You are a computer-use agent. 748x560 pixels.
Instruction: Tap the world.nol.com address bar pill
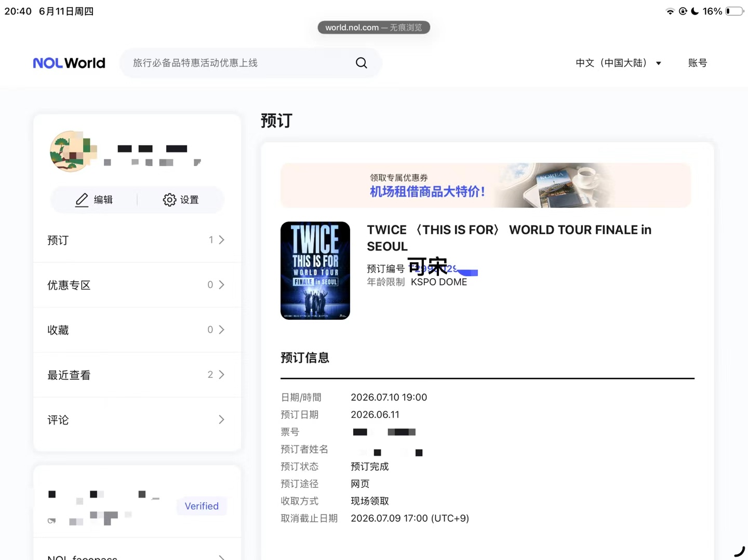click(374, 28)
